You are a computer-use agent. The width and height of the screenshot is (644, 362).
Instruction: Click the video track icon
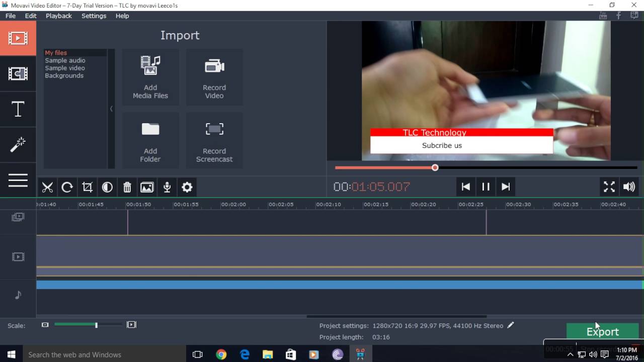(x=18, y=257)
